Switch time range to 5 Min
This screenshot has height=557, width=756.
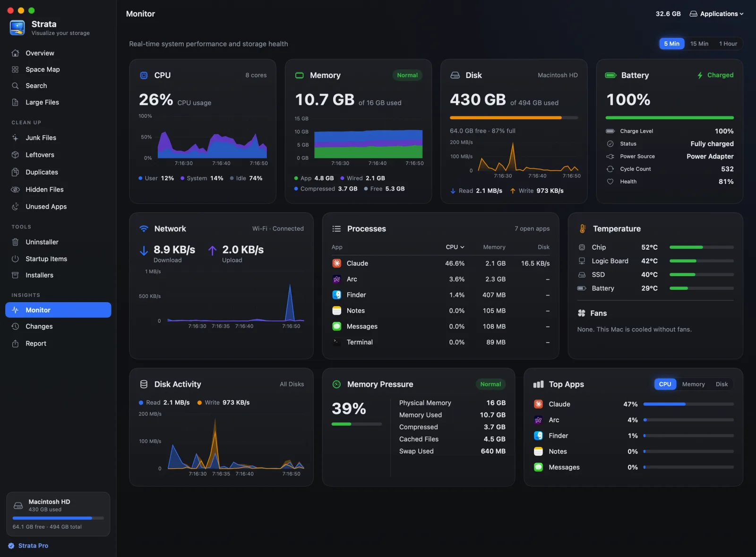point(671,44)
